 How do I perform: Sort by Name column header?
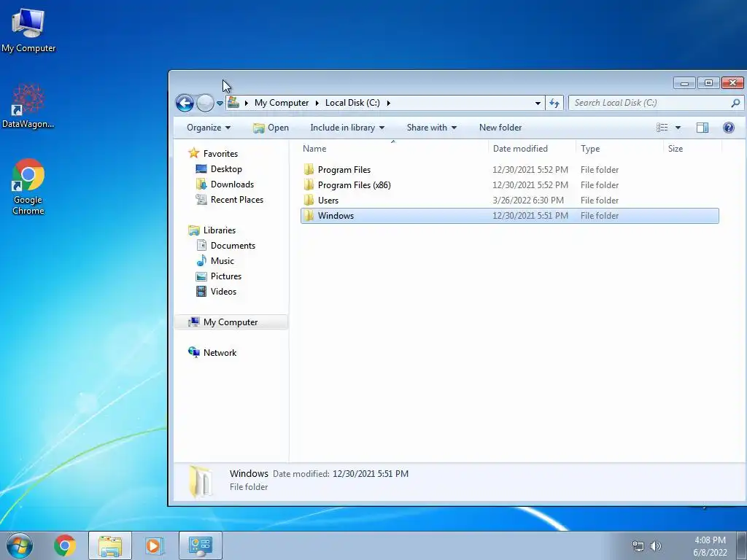pyautogui.click(x=393, y=149)
